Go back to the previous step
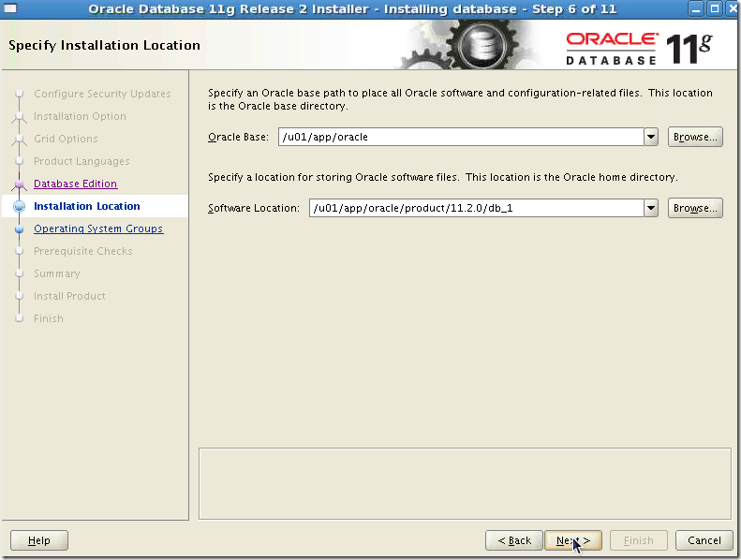The width and height of the screenshot is (741, 560). pyautogui.click(x=514, y=540)
